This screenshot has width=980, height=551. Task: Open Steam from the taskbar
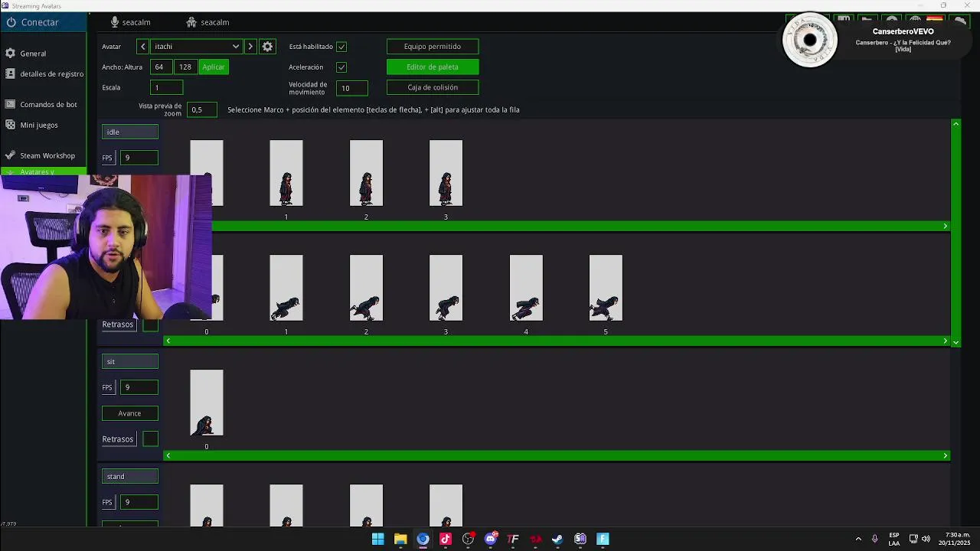coord(557,539)
